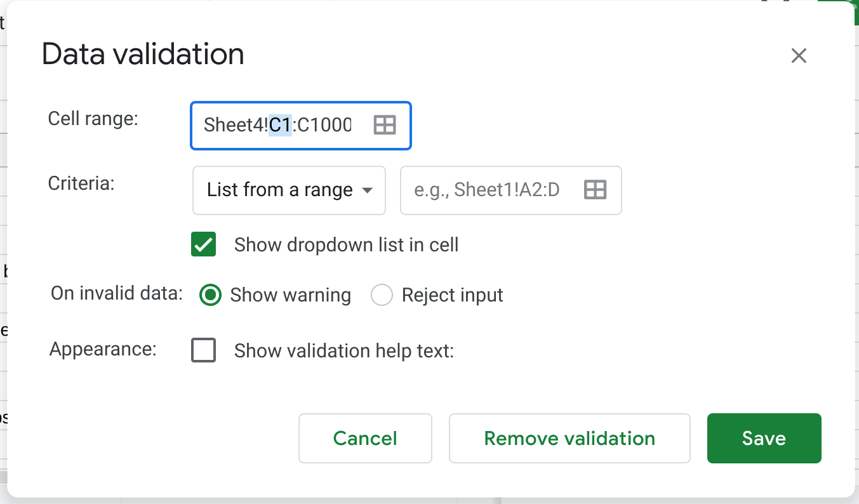The width and height of the screenshot is (859, 504).
Task: Click the Cell range label
Action: (93, 118)
